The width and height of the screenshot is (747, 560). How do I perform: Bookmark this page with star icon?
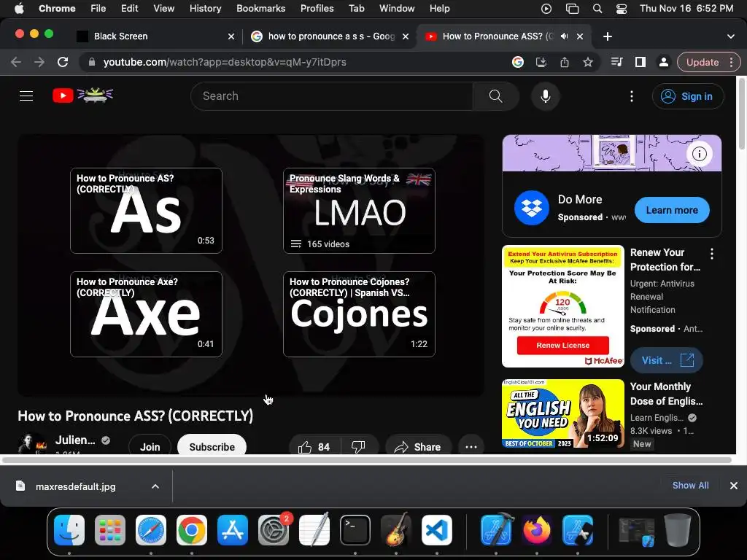588,62
